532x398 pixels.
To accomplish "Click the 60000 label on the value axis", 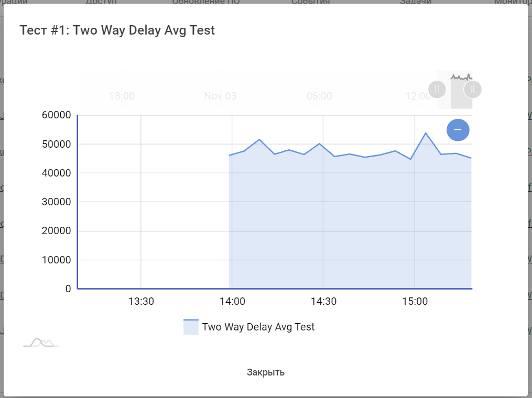I will tap(56, 115).
